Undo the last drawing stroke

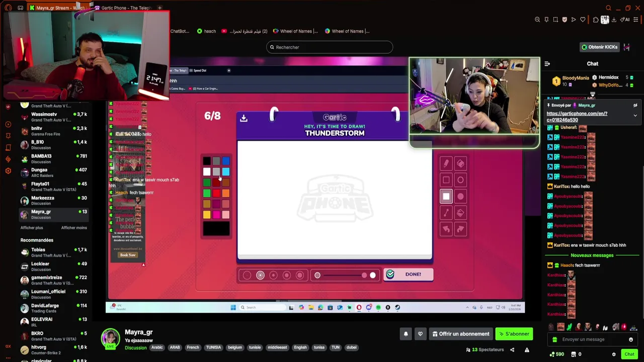446,229
